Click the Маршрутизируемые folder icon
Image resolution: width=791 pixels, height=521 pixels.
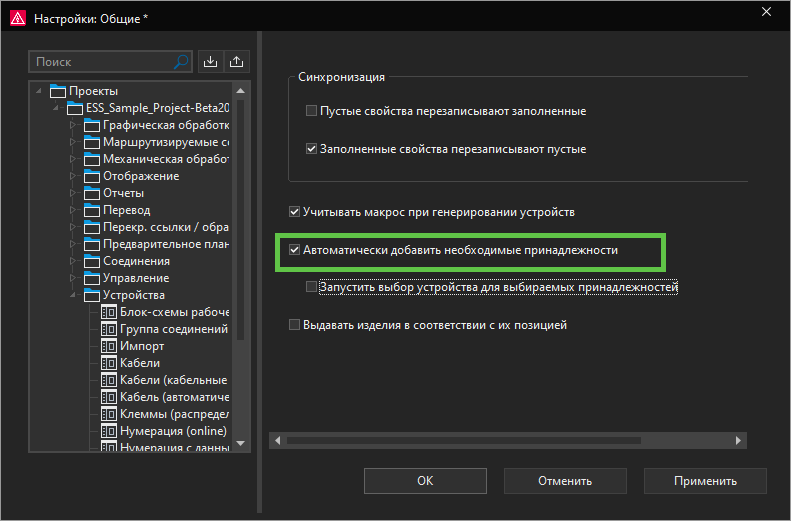pos(92,142)
